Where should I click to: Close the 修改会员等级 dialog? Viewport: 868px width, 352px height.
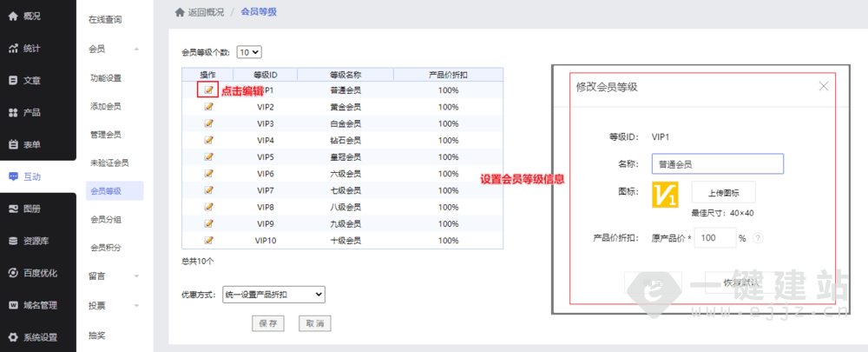coord(824,86)
